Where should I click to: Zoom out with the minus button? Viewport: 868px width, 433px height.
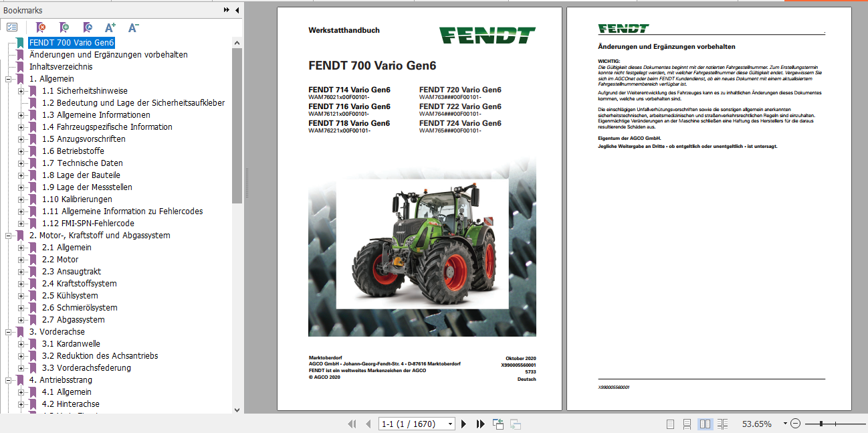tap(796, 424)
